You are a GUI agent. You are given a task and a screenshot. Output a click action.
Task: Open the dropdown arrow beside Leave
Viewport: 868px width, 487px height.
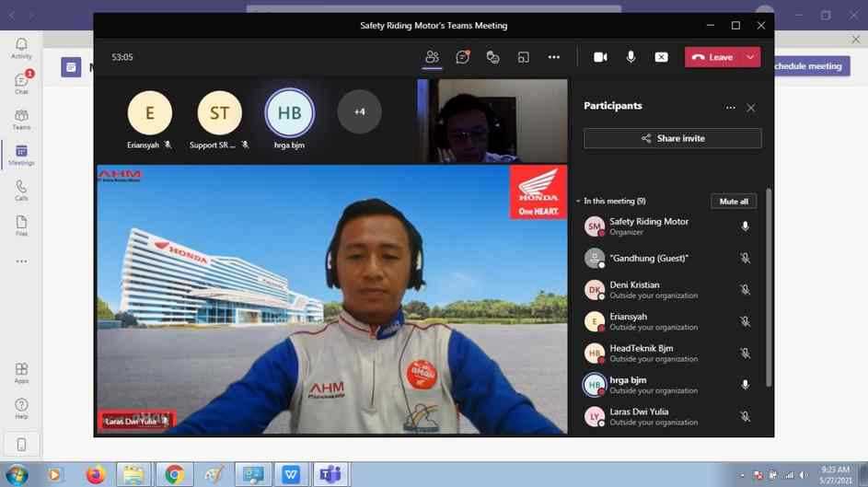point(751,57)
